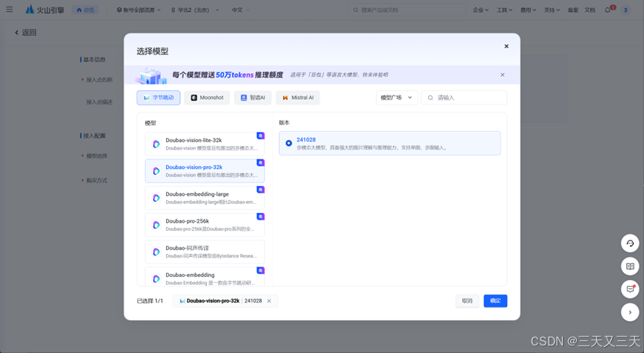Expand the 工具 top menu

pos(504,10)
